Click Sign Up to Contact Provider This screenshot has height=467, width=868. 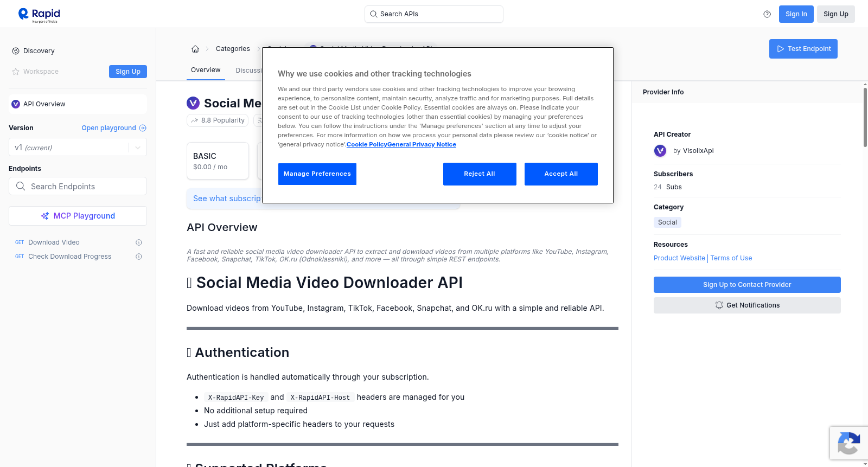click(747, 285)
